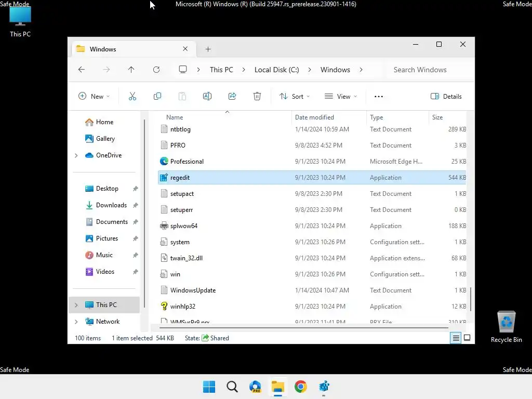
Task: Click the file list horizontal scrollbar
Action: tap(303, 328)
